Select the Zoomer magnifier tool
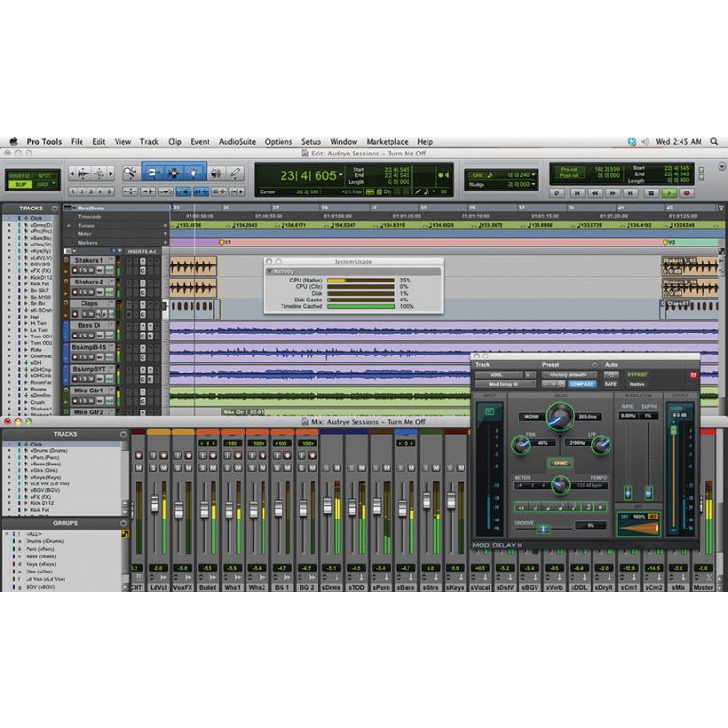Screen dimensions: 728x728 coord(130,173)
